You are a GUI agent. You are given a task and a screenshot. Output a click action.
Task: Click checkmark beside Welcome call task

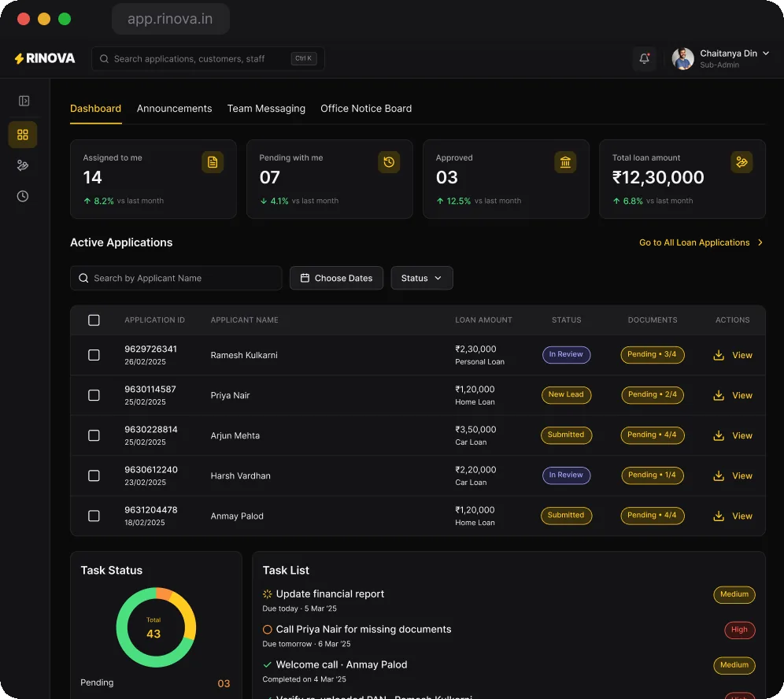click(268, 665)
